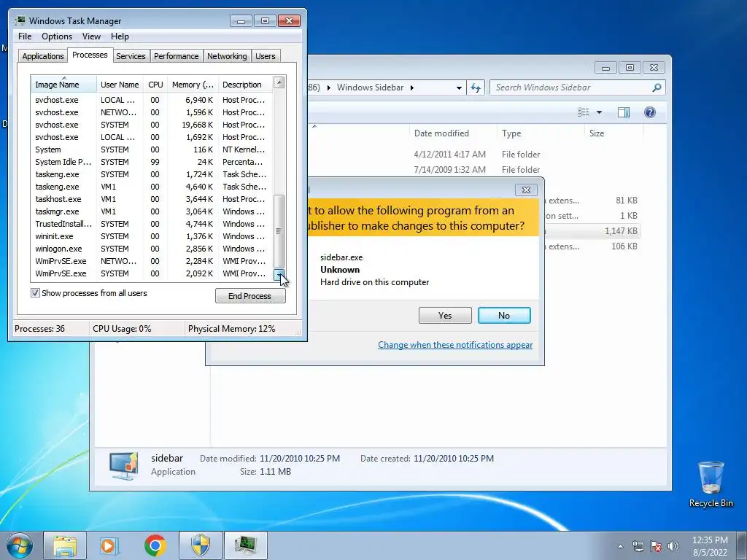Click the End Process button
Screen dimensions: 747x560
click(250, 296)
